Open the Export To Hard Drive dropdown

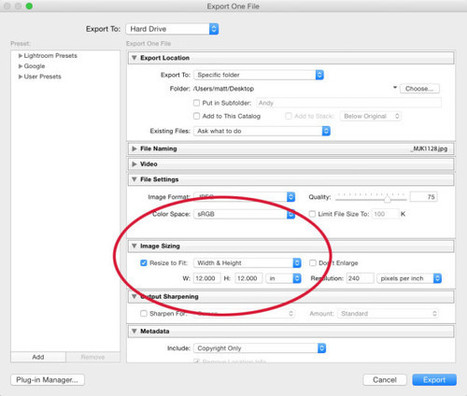(x=172, y=29)
